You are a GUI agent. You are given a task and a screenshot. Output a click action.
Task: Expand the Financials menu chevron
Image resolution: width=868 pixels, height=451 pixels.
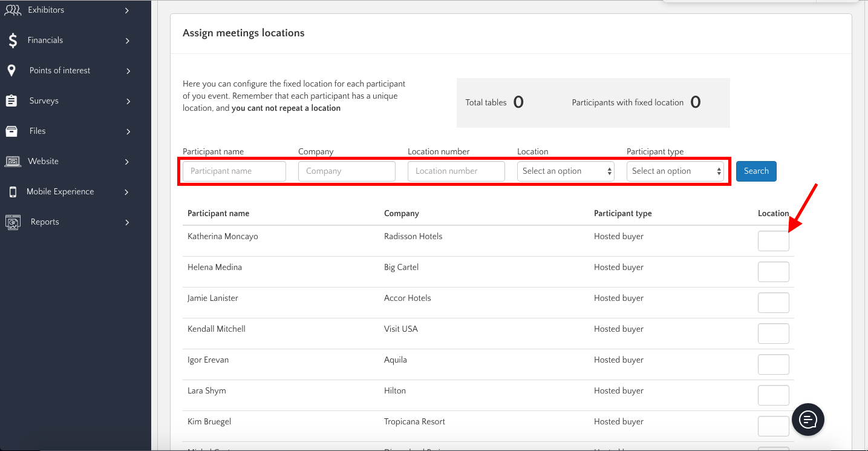point(128,41)
